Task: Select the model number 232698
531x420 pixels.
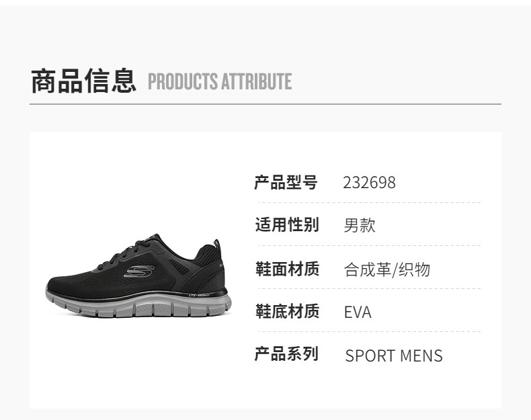Action: point(369,183)
